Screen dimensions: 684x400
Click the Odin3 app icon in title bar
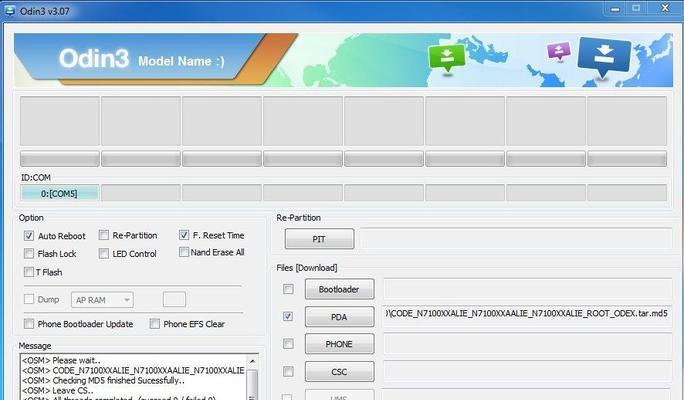[9, 10]
